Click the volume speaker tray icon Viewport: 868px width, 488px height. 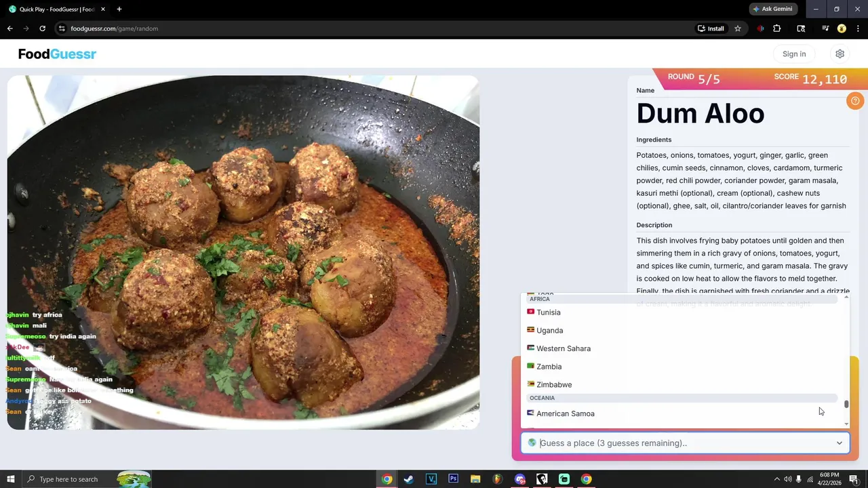788,479
